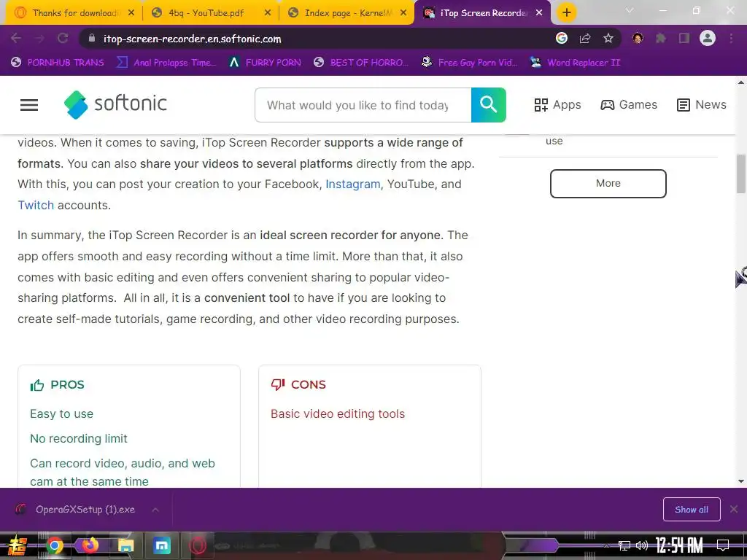Open the Apps section in Softonic header
This screenshot has width=747, height=560.
pos(557,105)
